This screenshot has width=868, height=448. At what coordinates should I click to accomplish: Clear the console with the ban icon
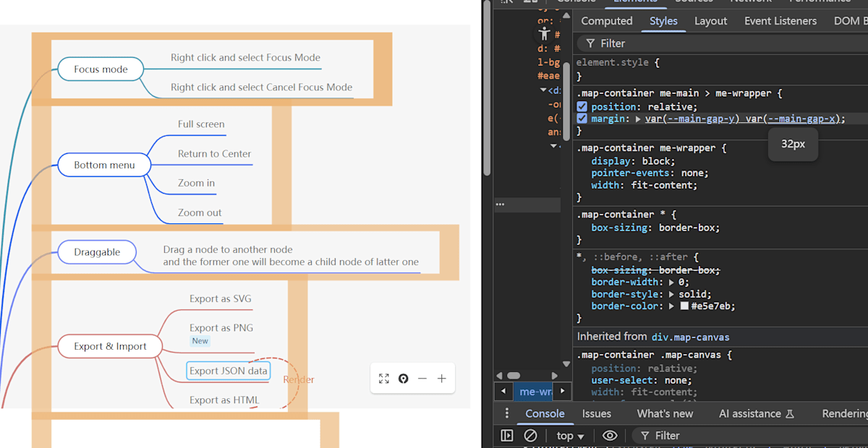530,436
